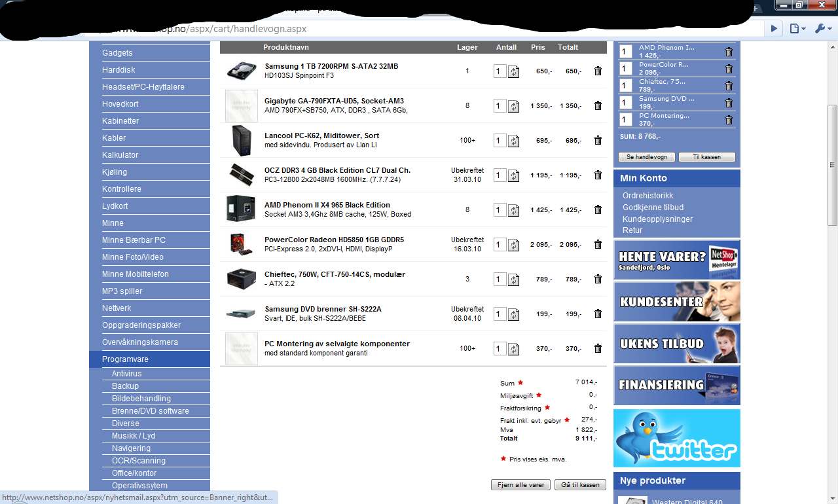Open Ordrehistorikk link
The width and height of the screenshot is (838, 504).
[647, 196]
